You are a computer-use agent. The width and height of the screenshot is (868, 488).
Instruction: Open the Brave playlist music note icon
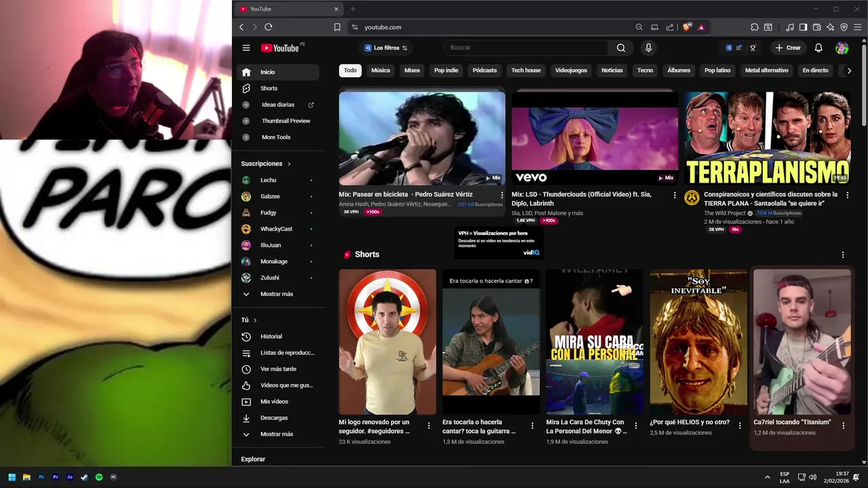(x=790, y=27)
